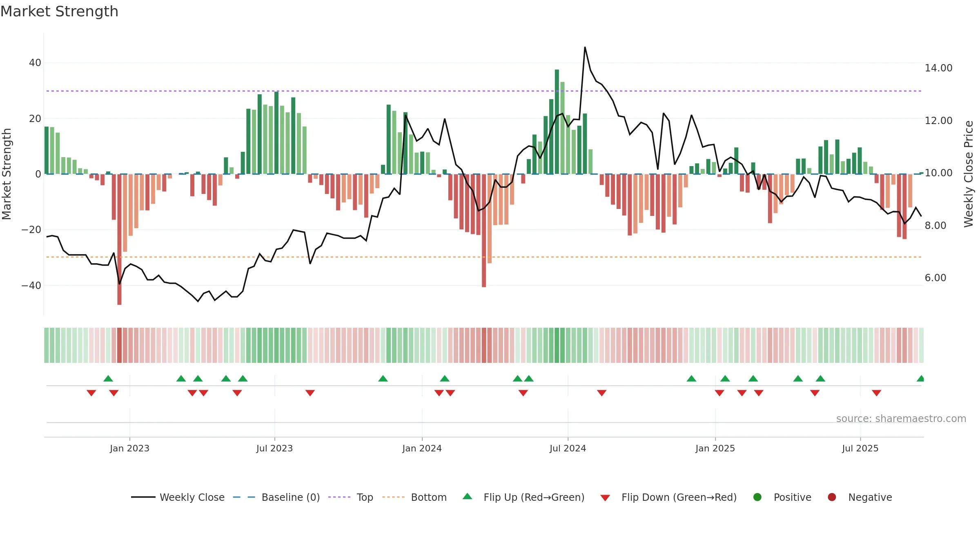Image resolution: width=980 pixels, height=551 pixels.
Task: Click the 12.00 price axis label
Action: click(938, 120)
